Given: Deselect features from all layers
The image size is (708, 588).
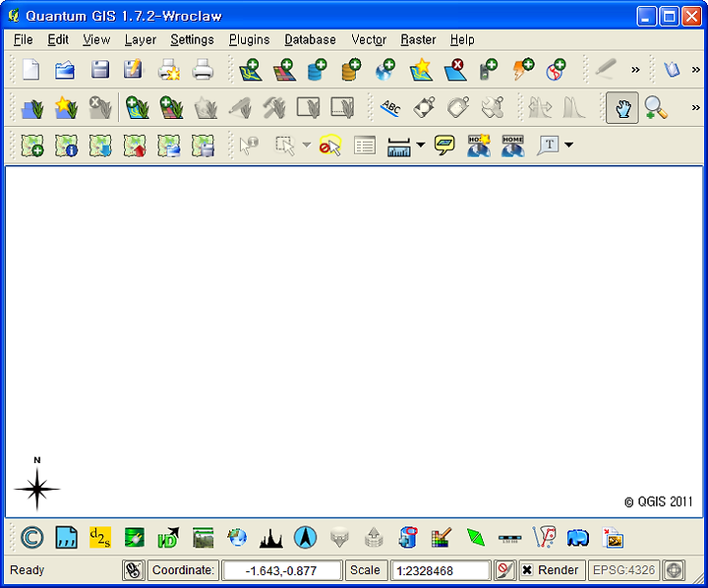Looking at the screenshot, I should pyautogui.click(x=330, y=146).
